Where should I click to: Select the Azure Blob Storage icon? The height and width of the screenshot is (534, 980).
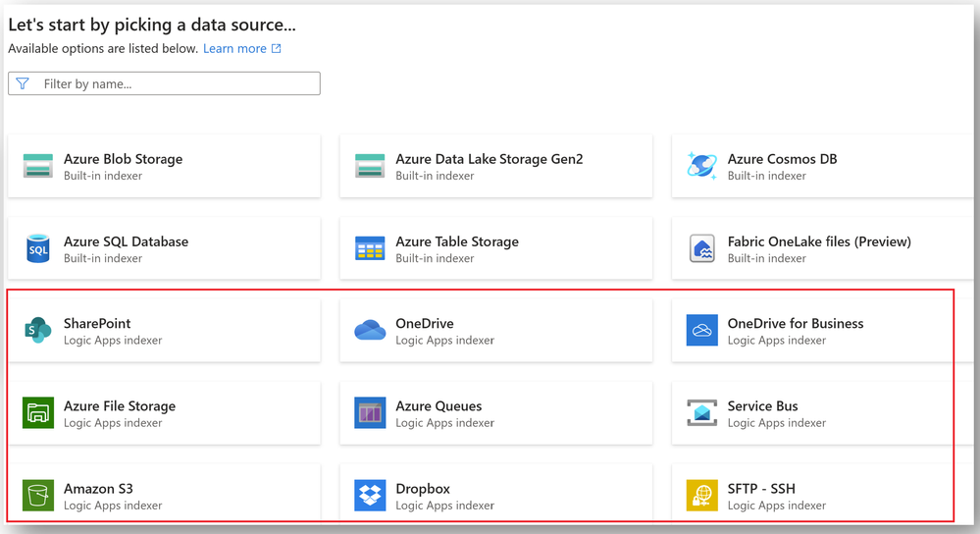(38, 166)
